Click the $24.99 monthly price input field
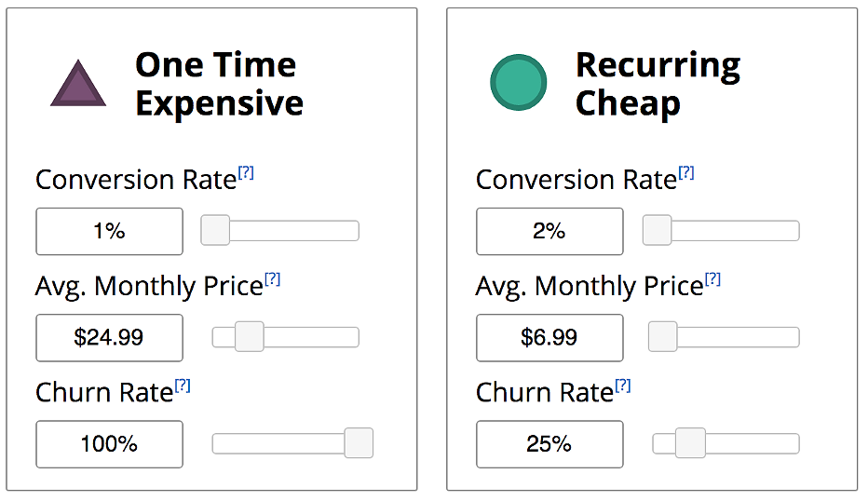 click(110, 338)
